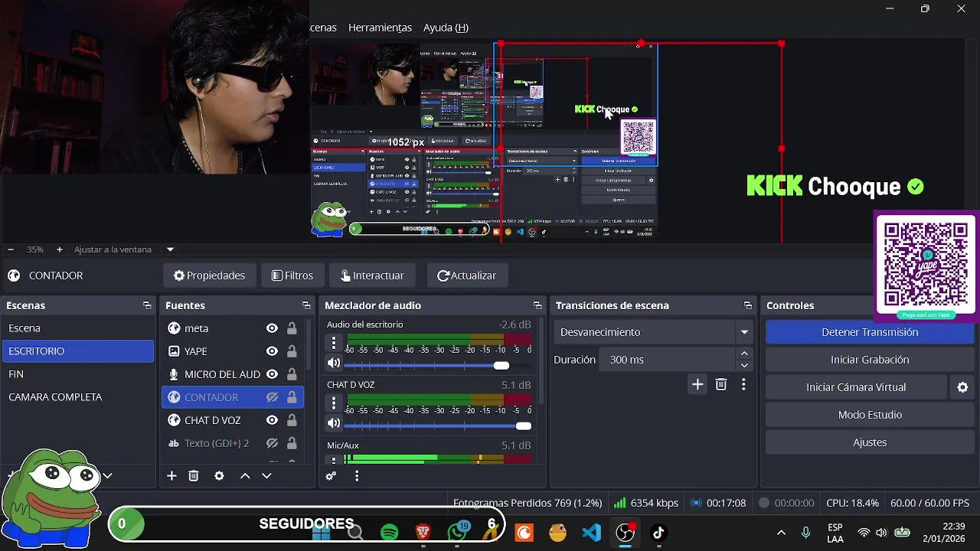Screen dimensions: 980x551
Task: Show the CONTADOR source
Action: (272, 397)
